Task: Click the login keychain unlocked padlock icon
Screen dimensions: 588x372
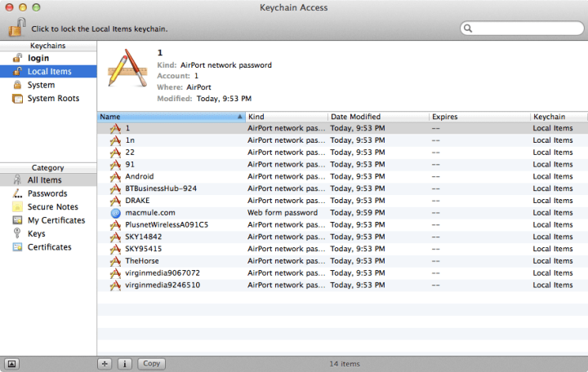Action: click(17, 58)
